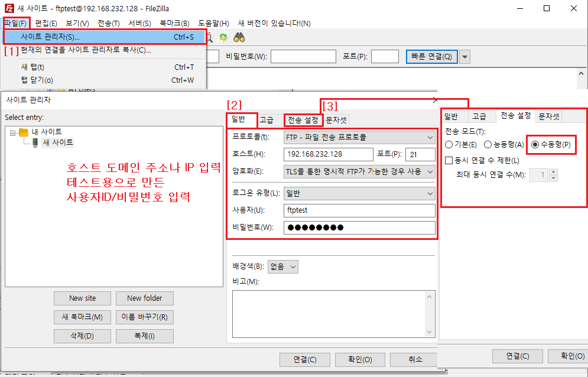The image size is (588, 377).
Task: Click the site manager 포트(P) field showing 21
Action: (x=420, y=155)
